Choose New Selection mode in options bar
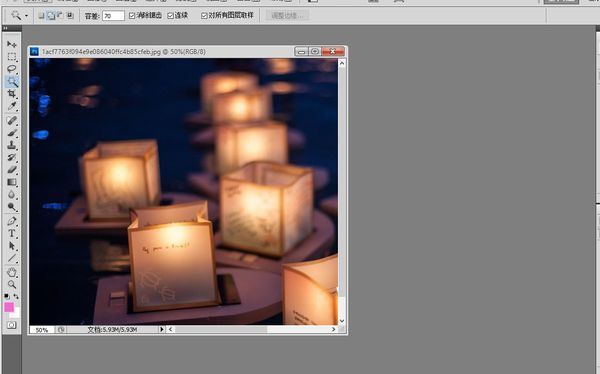This screenshot has height=374, width=600. point(41,16)
